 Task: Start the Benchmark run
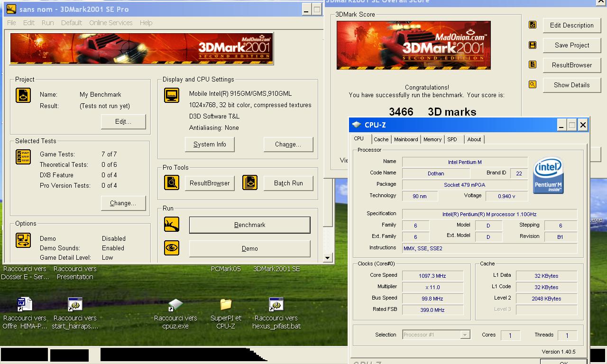click(x=249, y=225)
